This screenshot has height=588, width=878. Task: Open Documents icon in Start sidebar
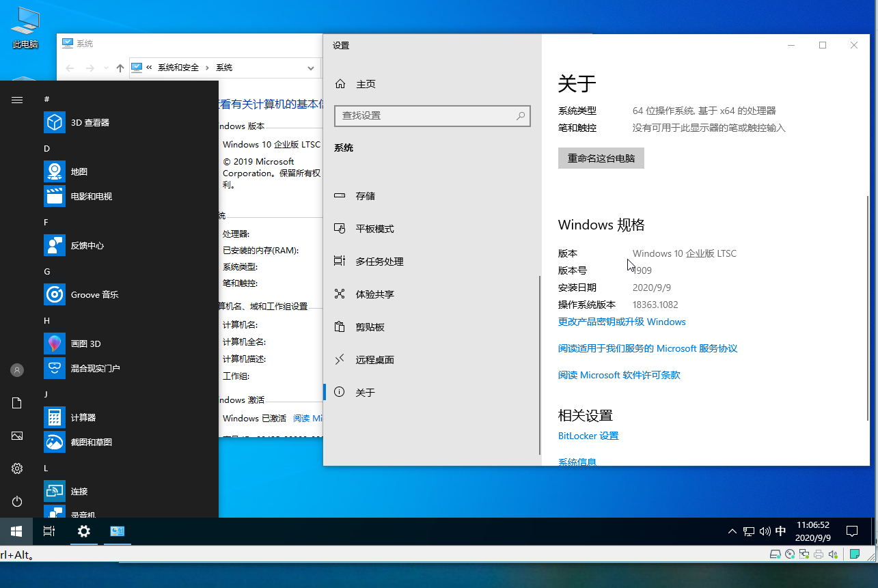tap(17, 403)
